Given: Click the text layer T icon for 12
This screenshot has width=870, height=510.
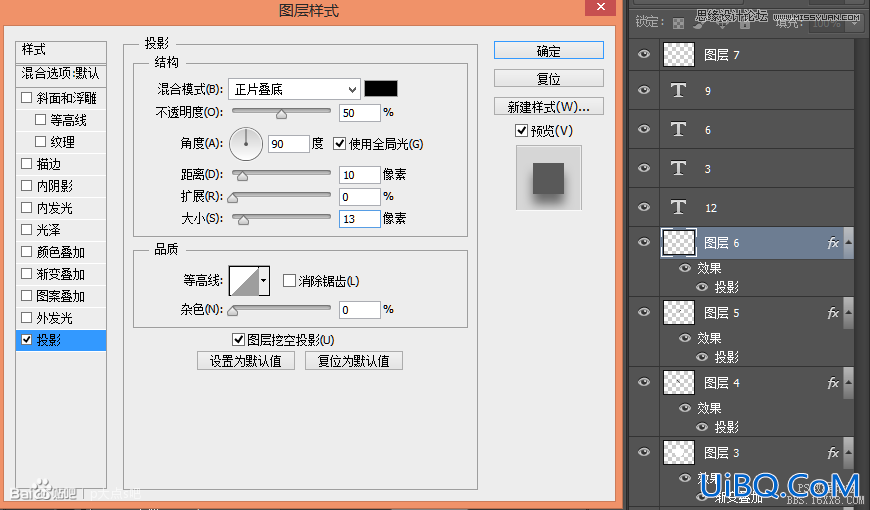Looking at the screenshot, I should point(678,207).
